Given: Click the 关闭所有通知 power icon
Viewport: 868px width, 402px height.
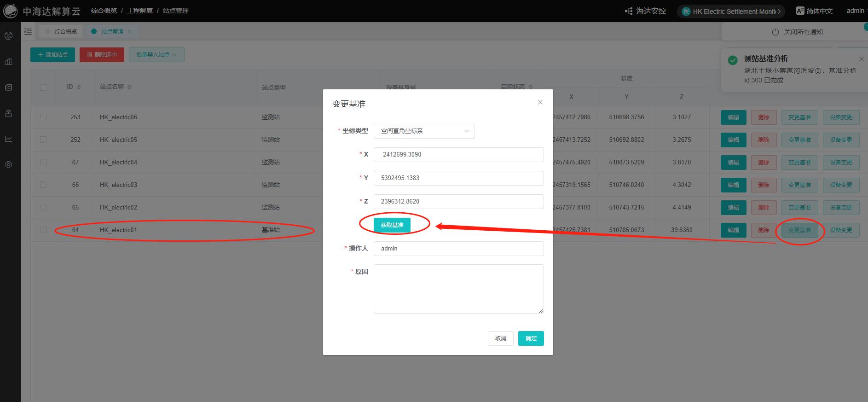Looking at the screenshot, I should coord(775,32).
